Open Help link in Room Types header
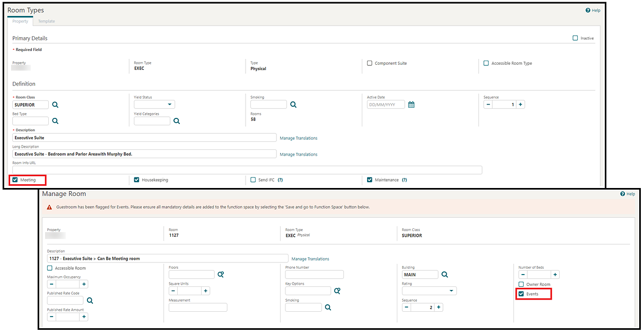644x333 pixels. click(x=593, y=10)
